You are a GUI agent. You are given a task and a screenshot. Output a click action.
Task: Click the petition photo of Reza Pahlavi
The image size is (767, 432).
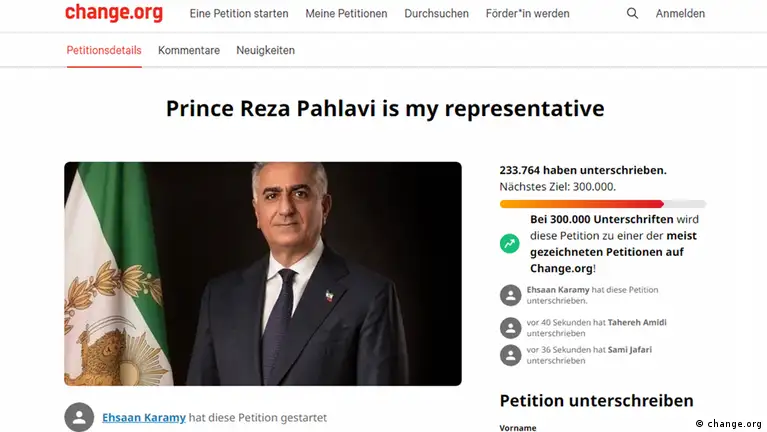(x=263, y=273)
